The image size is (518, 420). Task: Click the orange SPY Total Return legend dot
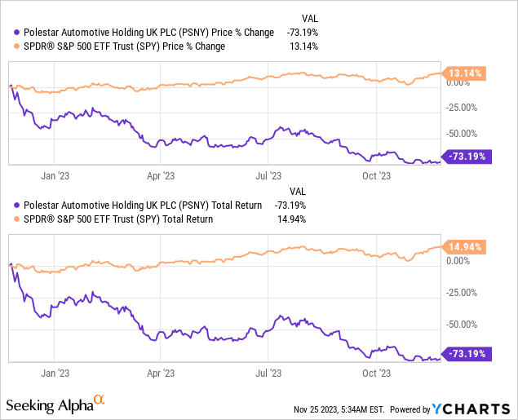[x=9, y=220]
